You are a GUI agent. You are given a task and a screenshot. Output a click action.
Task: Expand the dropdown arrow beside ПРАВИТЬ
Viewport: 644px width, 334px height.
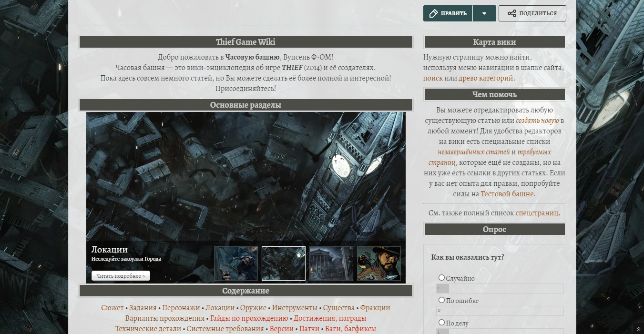tap(484, 13)
